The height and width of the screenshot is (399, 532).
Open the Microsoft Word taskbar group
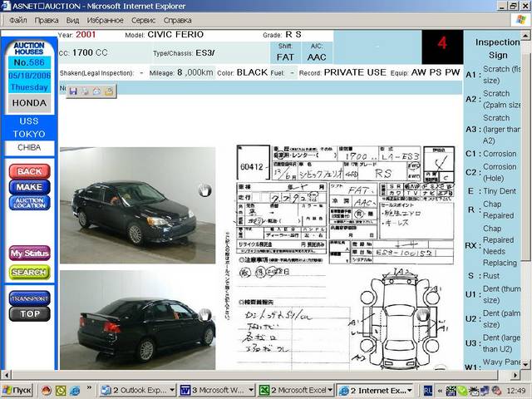(217, 390)
